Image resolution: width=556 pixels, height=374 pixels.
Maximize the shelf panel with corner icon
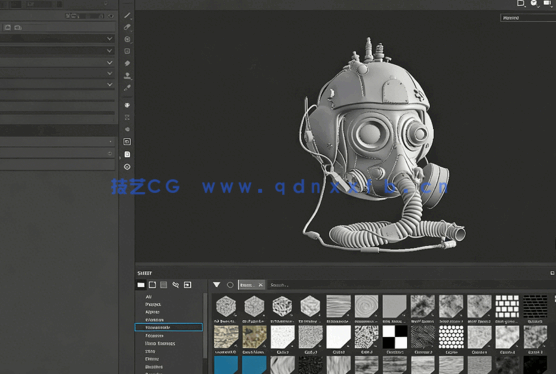tap(552, 273)
